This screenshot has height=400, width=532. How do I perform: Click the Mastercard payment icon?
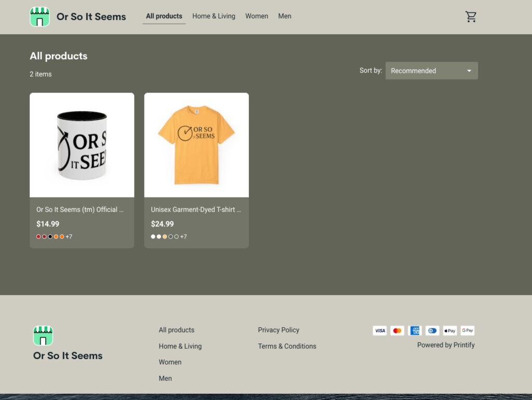pyautogui.click(x=397, y=330)
